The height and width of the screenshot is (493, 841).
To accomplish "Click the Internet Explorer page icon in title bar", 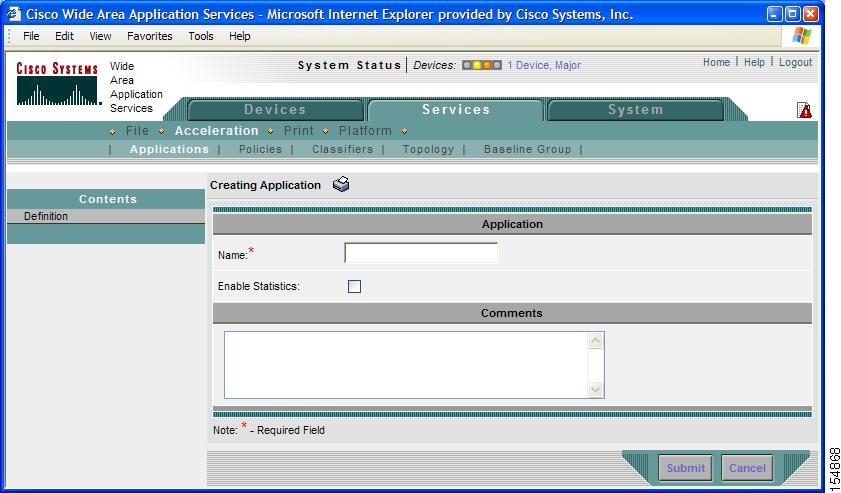I will click(x=13, y=14).
